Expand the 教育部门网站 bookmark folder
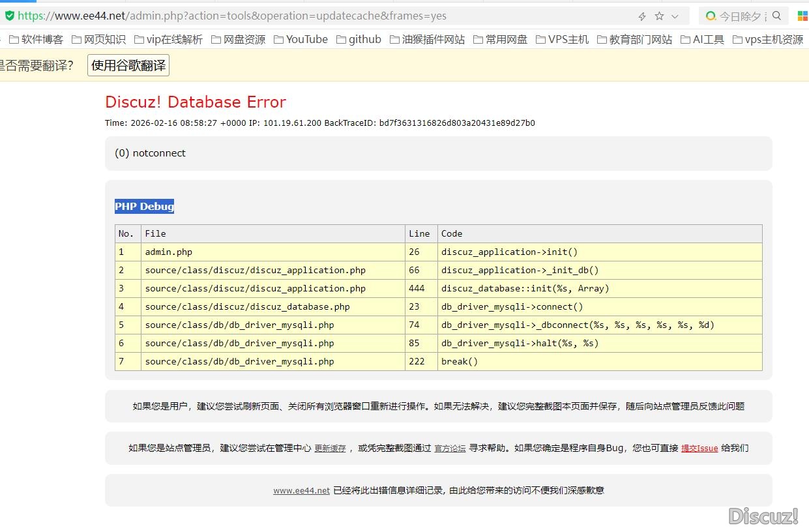 tap(634, 39)
